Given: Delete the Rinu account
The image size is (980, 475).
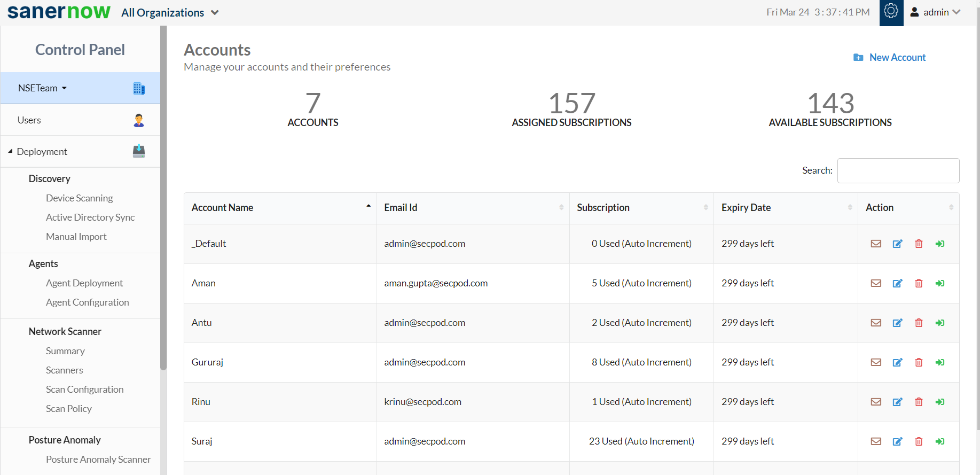Looking at the screenshot, I should [x=919, y=402].
